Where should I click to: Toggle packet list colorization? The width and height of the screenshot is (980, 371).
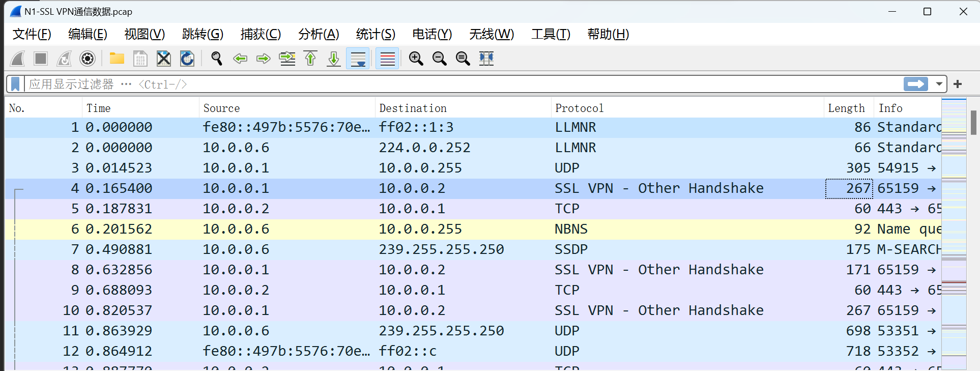(x=387, y=59)
